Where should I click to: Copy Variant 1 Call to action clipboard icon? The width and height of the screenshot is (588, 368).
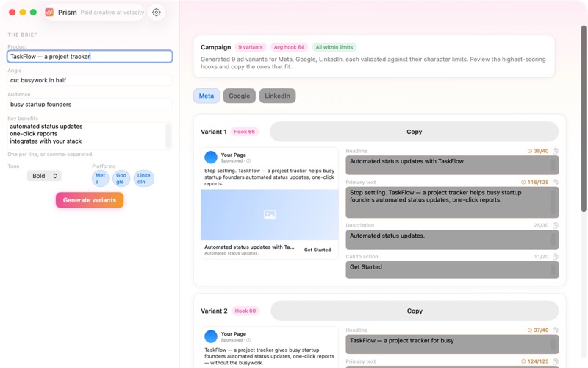pos(556,256)
